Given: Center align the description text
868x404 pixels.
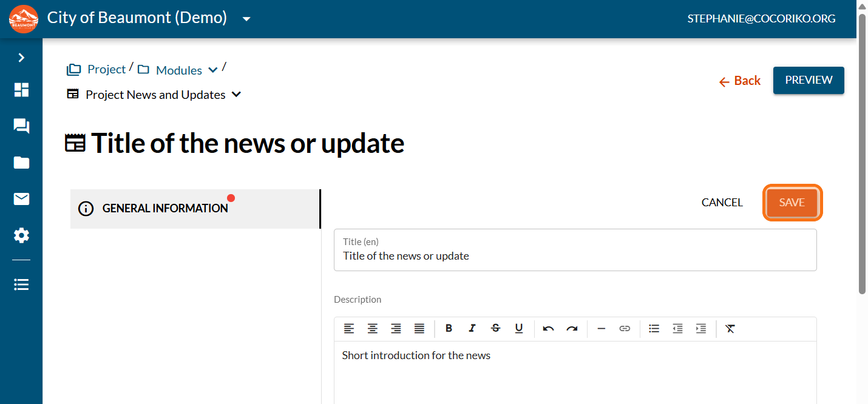Looking at the screenshot, I should point(372,328).
